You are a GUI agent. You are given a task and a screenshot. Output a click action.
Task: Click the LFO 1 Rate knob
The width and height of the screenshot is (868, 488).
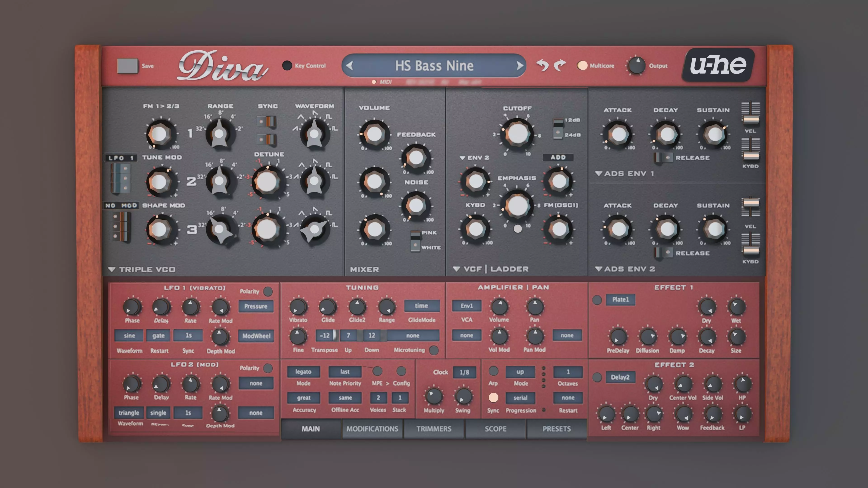pos(190,307)
